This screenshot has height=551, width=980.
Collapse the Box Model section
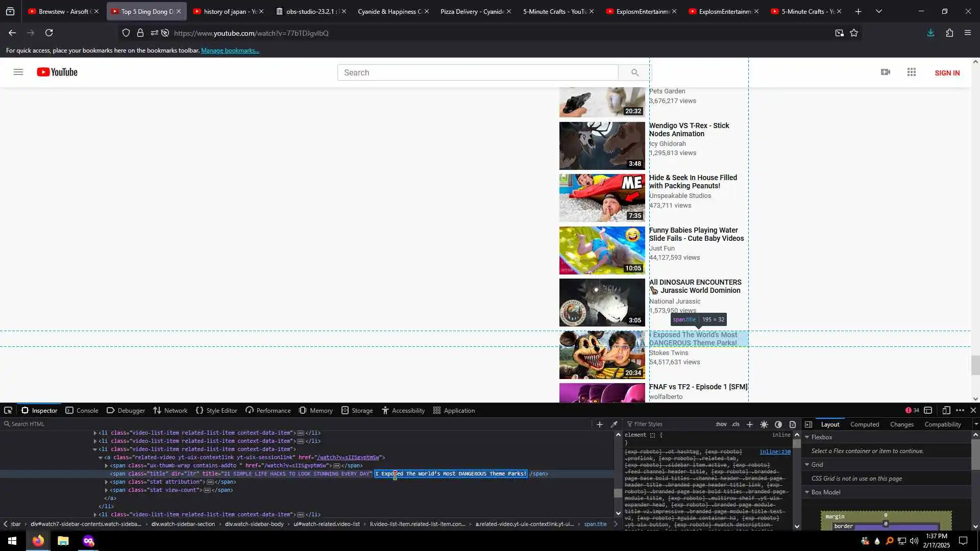(807, 492)
